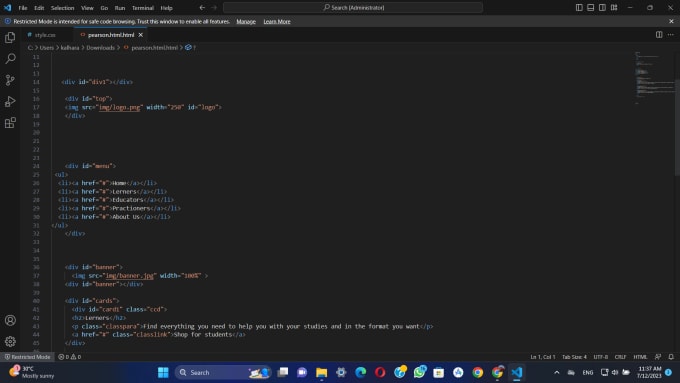Follow the img/logo.png link in code
Viewport: 680px width, 383px height.
coord(120,107)
